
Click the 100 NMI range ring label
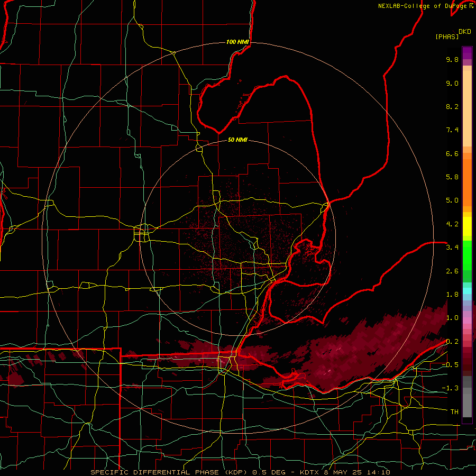pos(237,42)
